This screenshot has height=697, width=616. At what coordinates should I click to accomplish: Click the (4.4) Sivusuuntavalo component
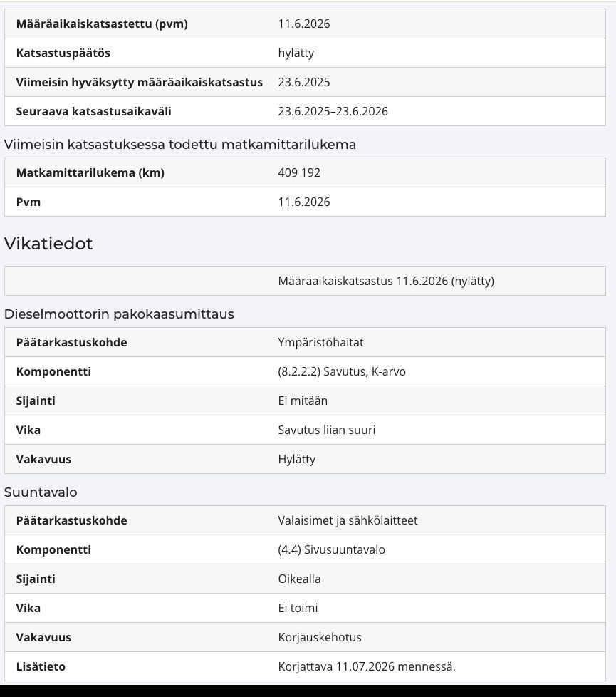point(331,550)
